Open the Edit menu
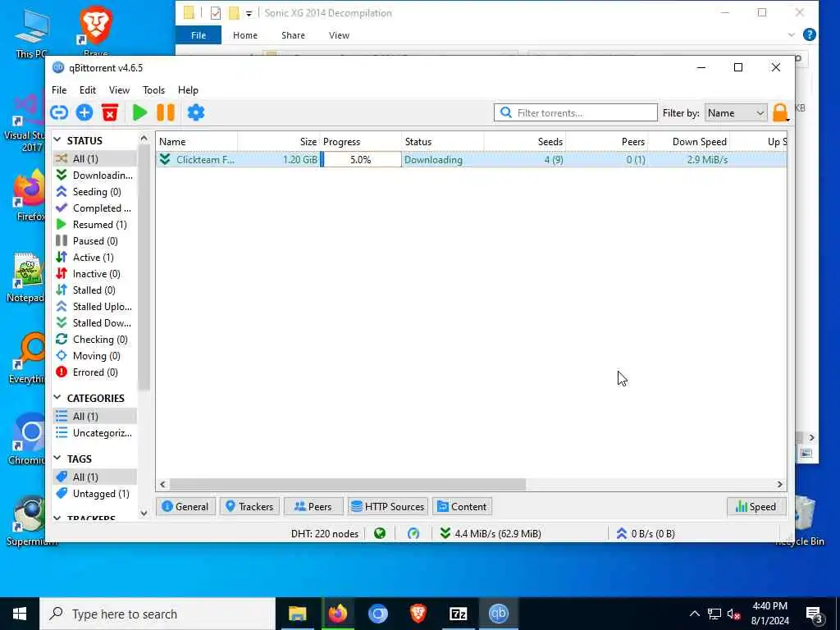Screen dimensions: 840x630 click(87, 90)
